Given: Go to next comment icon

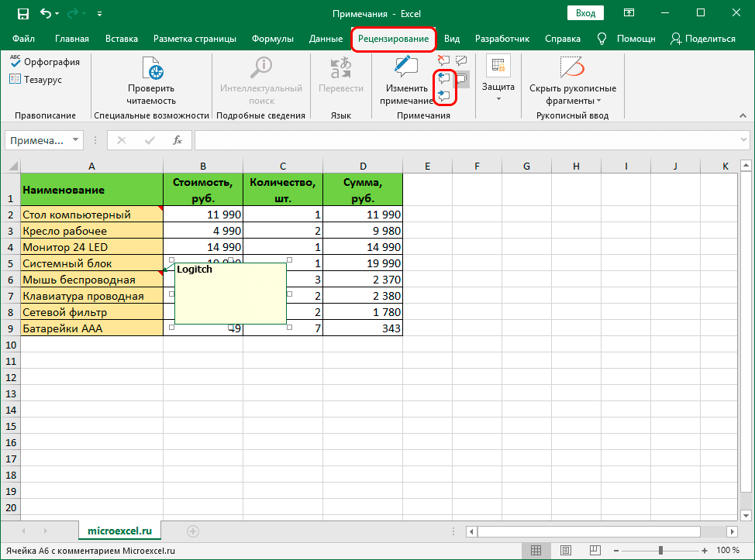Looking at the screenshot, I should pos(443,94).
